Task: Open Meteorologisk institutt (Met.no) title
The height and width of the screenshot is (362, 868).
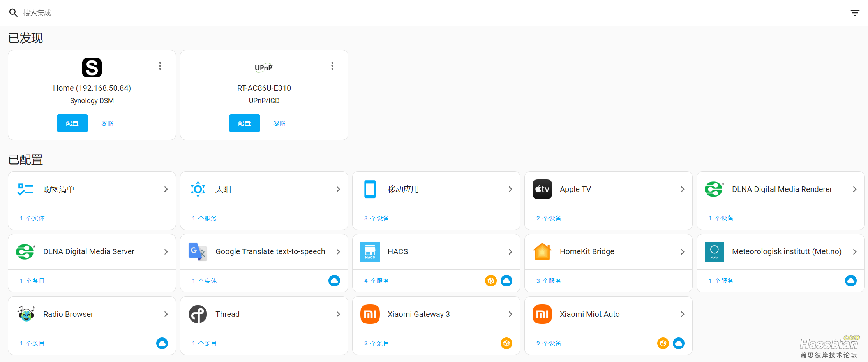Action: (787, 252)
